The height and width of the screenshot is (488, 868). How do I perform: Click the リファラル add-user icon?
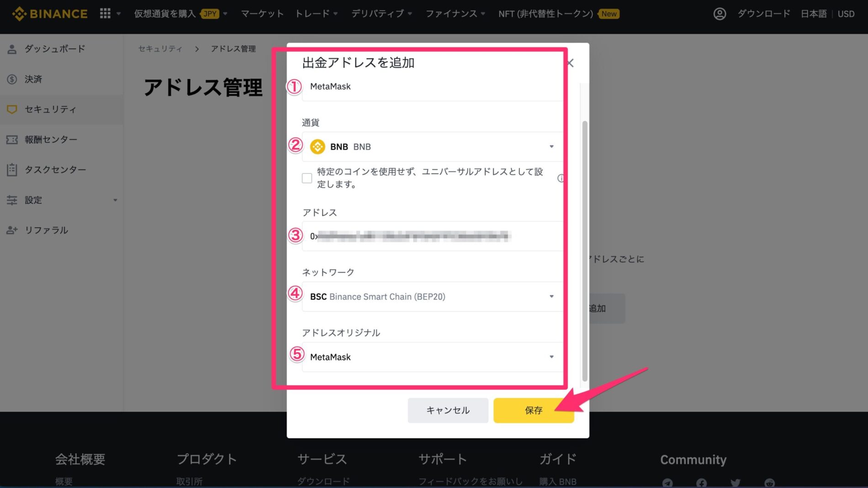point(12,230)
